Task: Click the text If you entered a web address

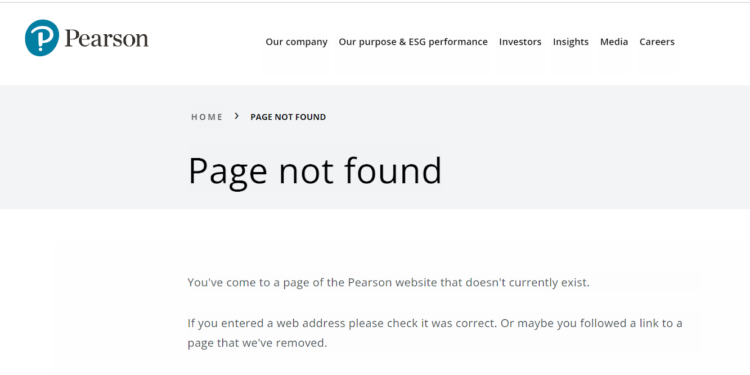Action: coord(266,323)
